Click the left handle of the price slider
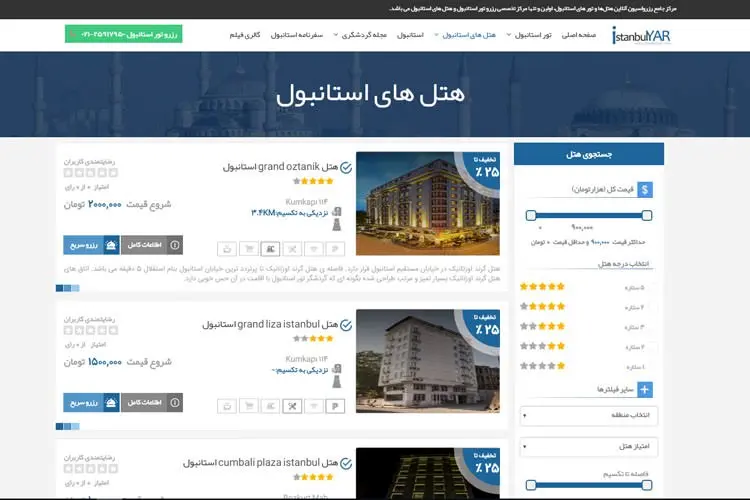Screen dimensions: 750x500 point(530,215)
